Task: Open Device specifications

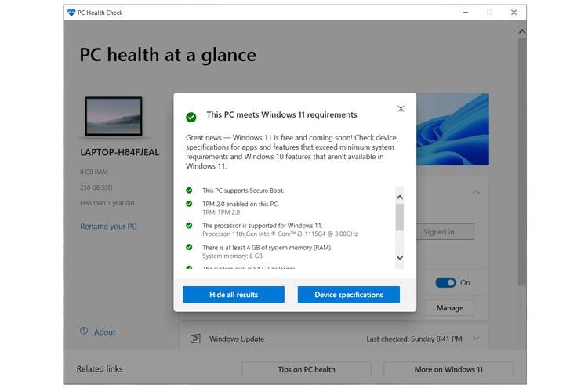Action: (x=349, y=295)
